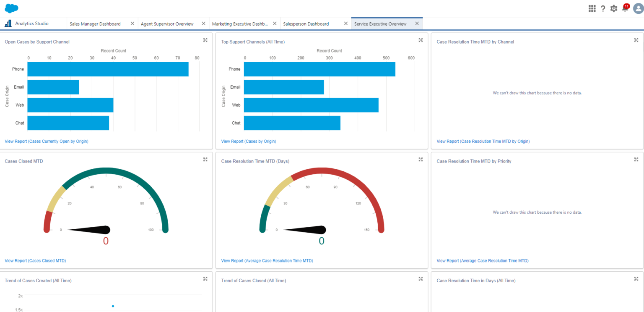Switch to the Sales Manager Dashboard tab
Viewport: 644px width, 312px height.
pyautogui.click(x=95, y=24)
